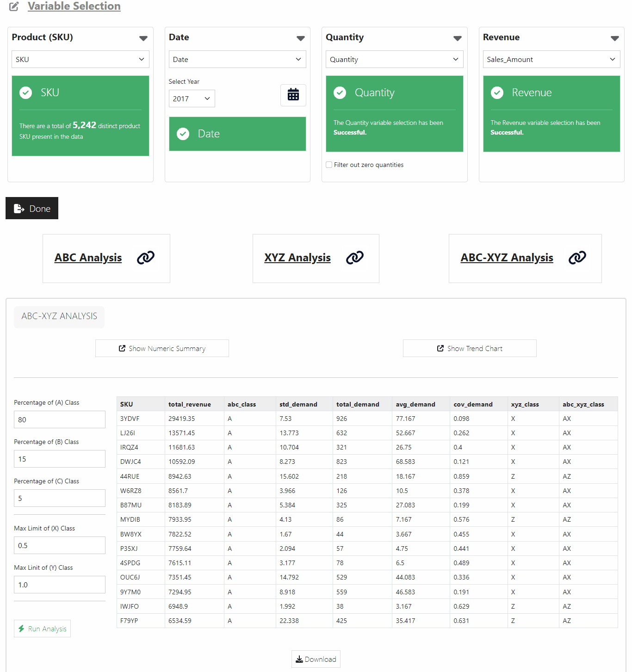632x672 pixels.
Task: Open the Select Year 2017 dropdown
Action: [x=192, y=99]
